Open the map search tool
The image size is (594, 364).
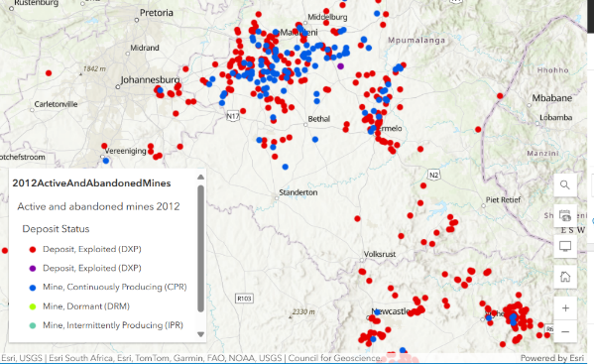tap(565, 184)
